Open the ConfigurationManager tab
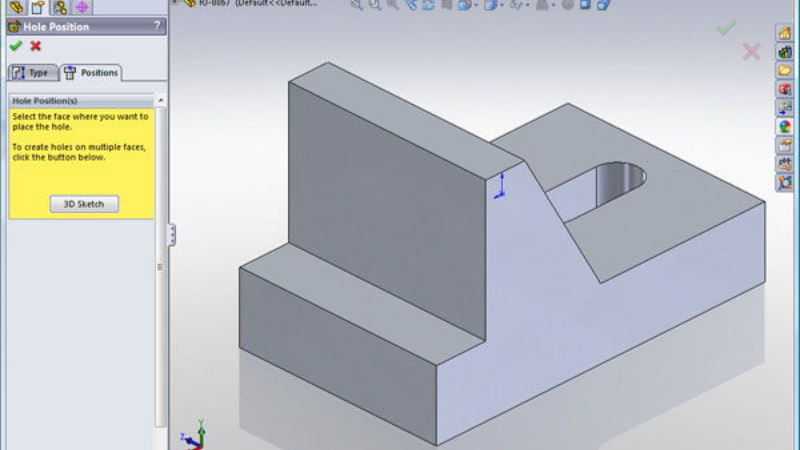 (60, 7)
